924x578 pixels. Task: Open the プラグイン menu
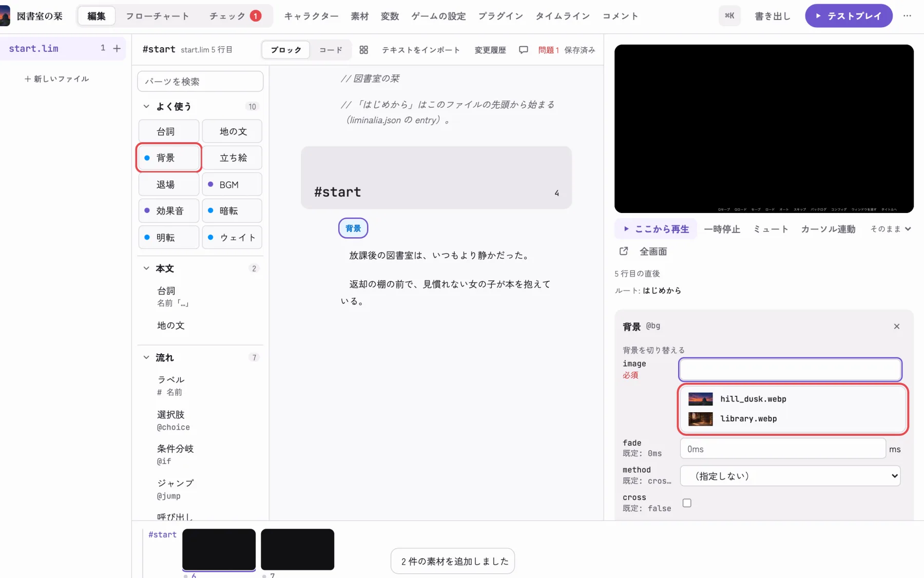click(x=500, y=16)
